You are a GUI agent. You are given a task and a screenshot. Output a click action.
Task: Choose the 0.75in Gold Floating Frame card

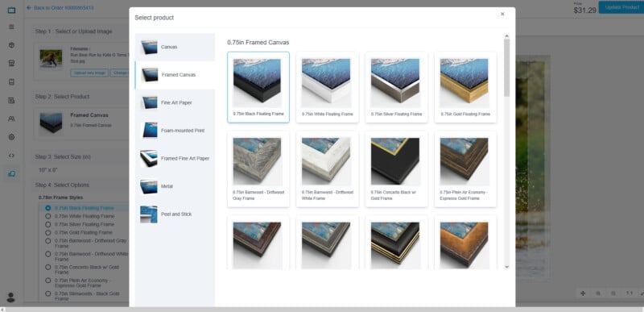click(x=465, y=87)
